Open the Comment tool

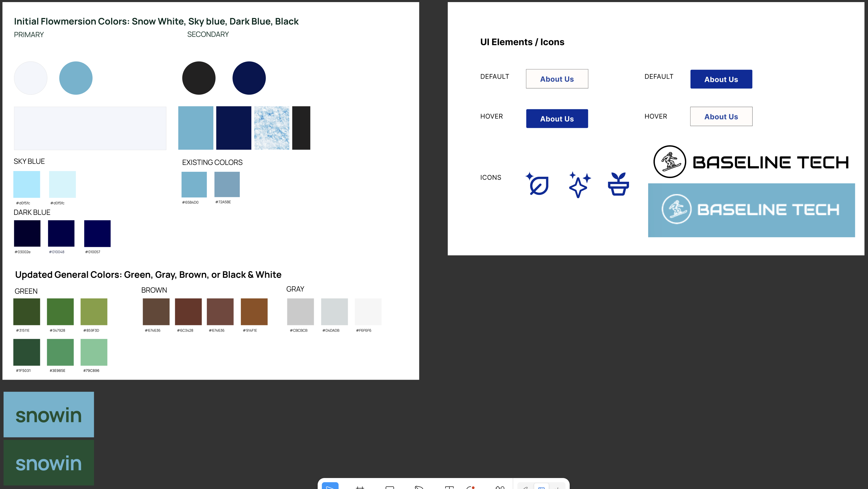pyautogui.click(x=471, y=487)
